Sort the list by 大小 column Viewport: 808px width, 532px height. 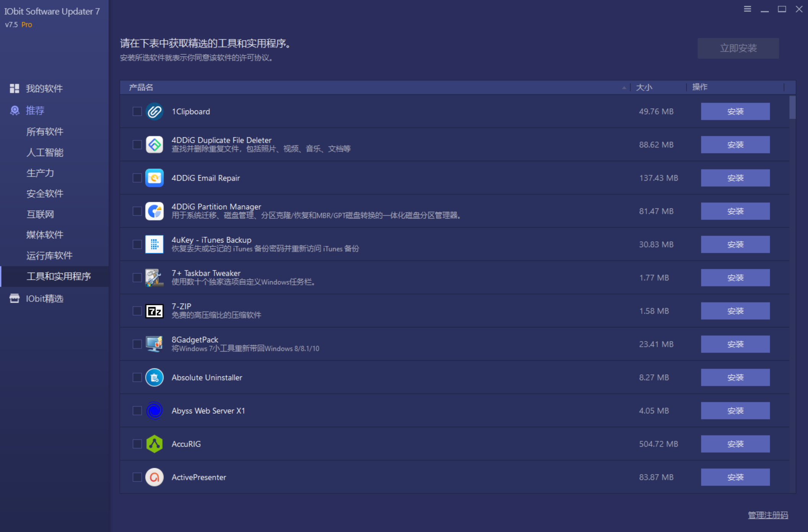point(658,88)
